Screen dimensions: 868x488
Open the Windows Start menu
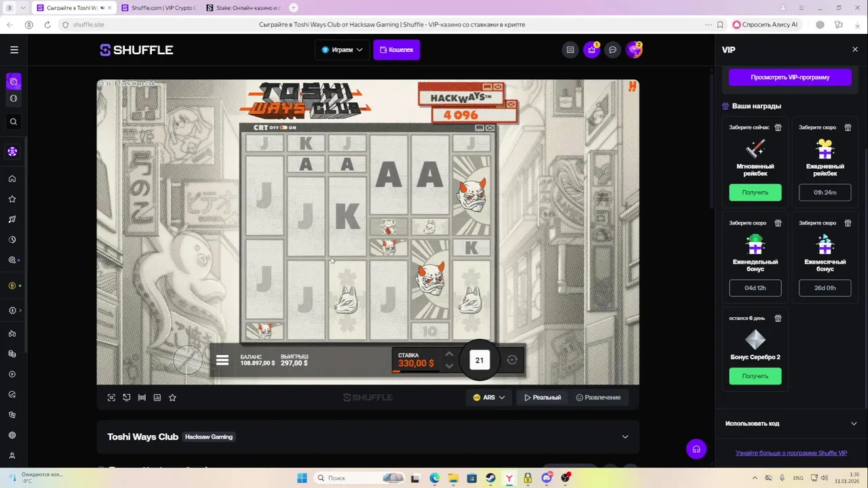coord(302,478)
